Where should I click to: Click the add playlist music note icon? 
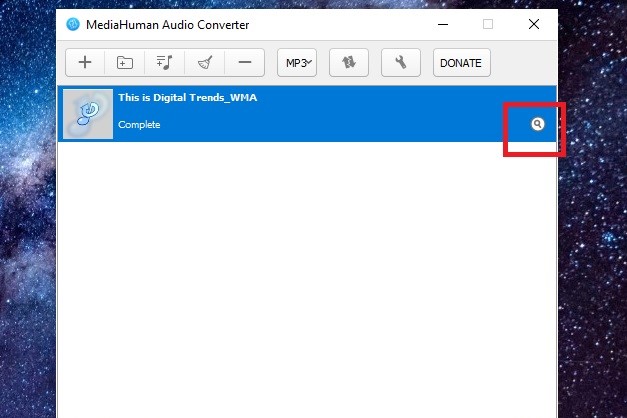tap(164, 63)
